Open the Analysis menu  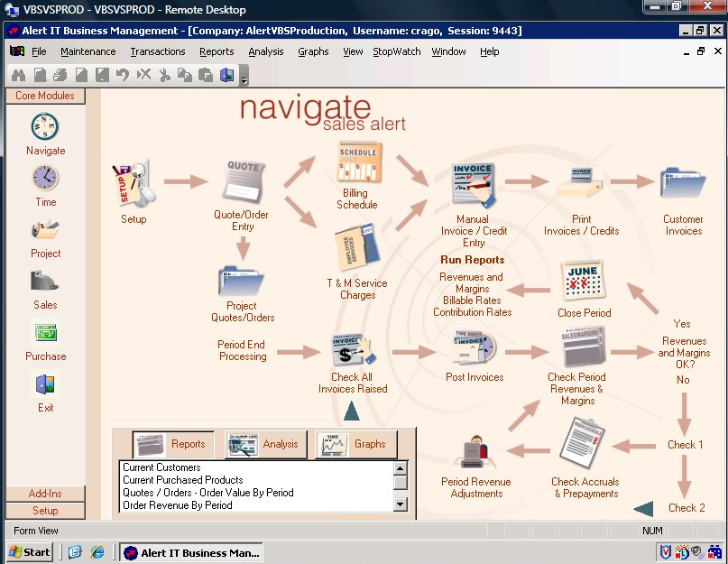266,51
